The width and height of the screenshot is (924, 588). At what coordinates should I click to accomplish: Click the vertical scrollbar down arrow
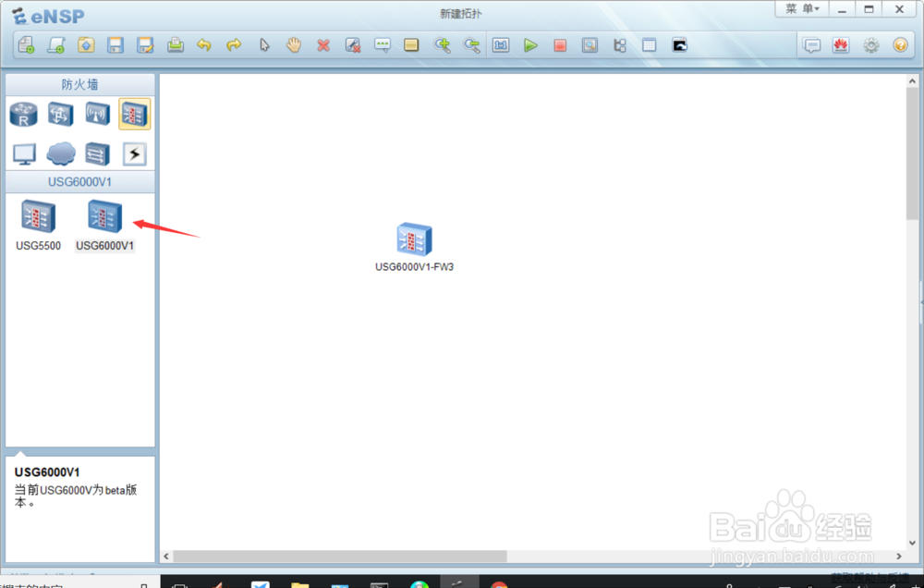pos(912,542)
